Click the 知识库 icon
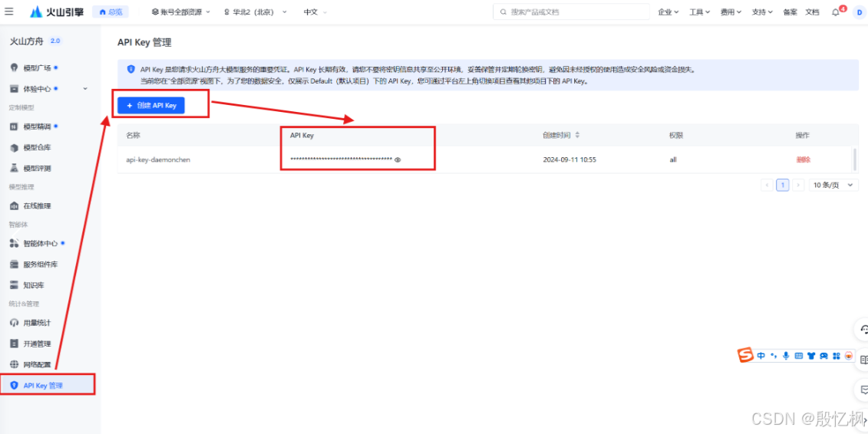The height and width of the screenshot is (434, 868). [15, 285]
